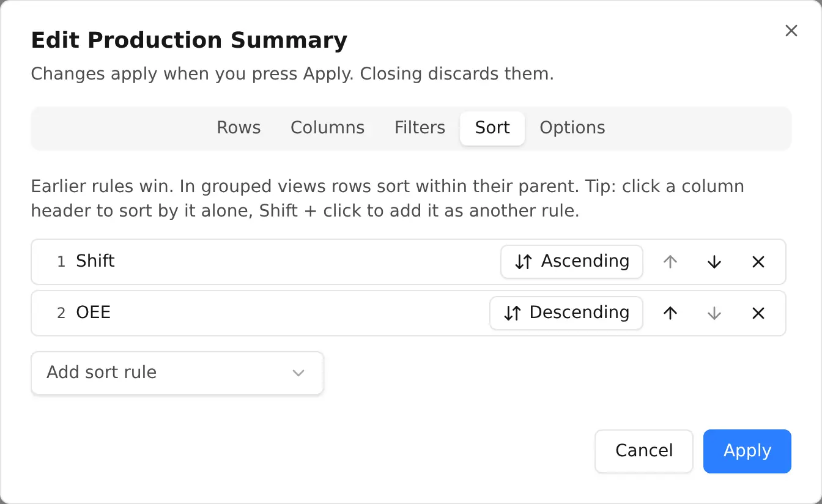
Task: Cancel the production summary edits
Action: point(644,451)
